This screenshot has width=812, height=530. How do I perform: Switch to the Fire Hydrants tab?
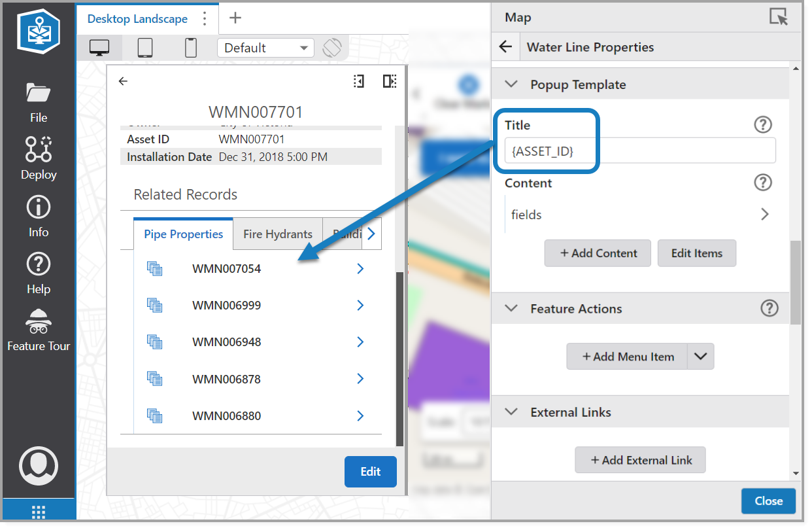tap(278, 234)
